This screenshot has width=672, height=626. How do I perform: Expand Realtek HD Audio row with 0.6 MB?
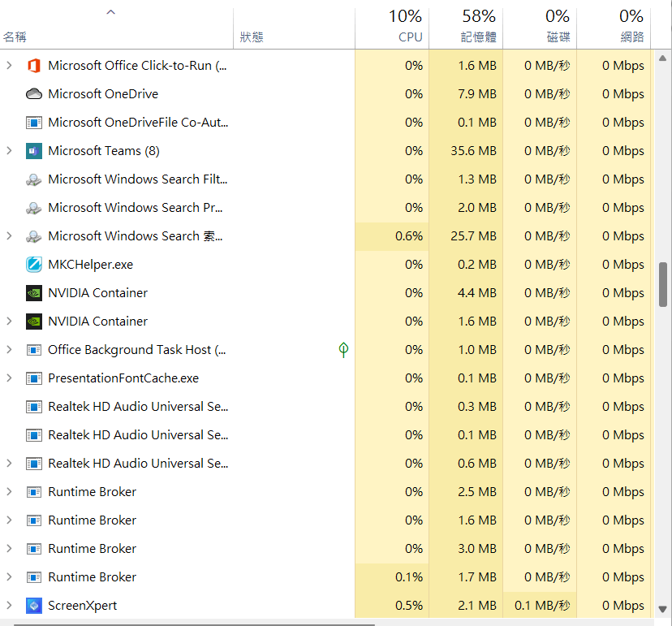(x=9, y=464)
